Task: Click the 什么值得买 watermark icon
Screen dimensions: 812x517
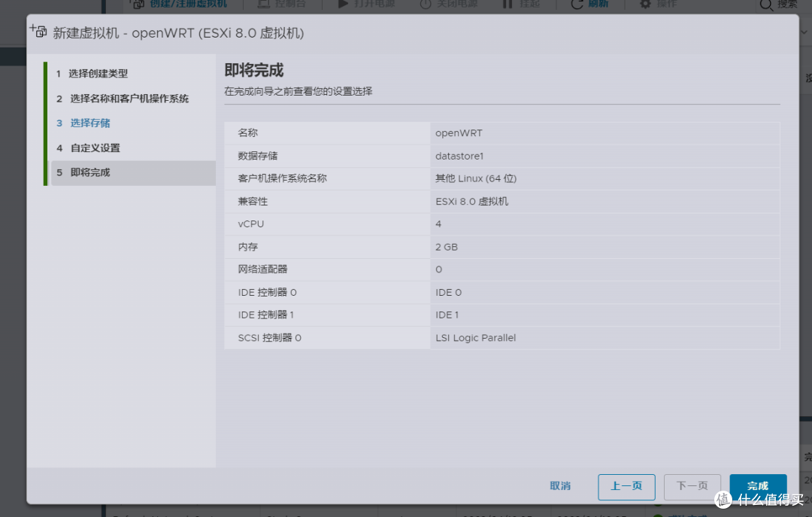Action: (x=724, y=498)
